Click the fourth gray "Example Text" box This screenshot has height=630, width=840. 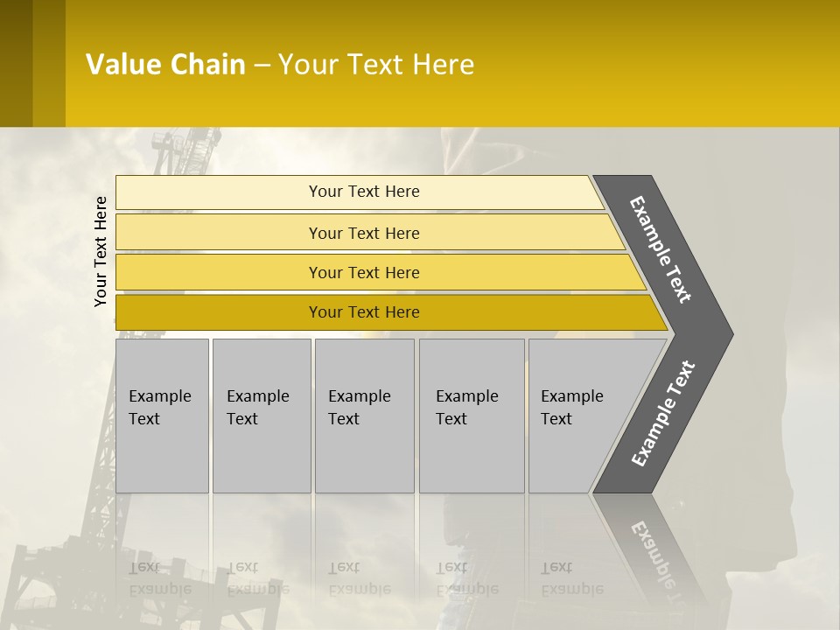[x=471, y=416]
